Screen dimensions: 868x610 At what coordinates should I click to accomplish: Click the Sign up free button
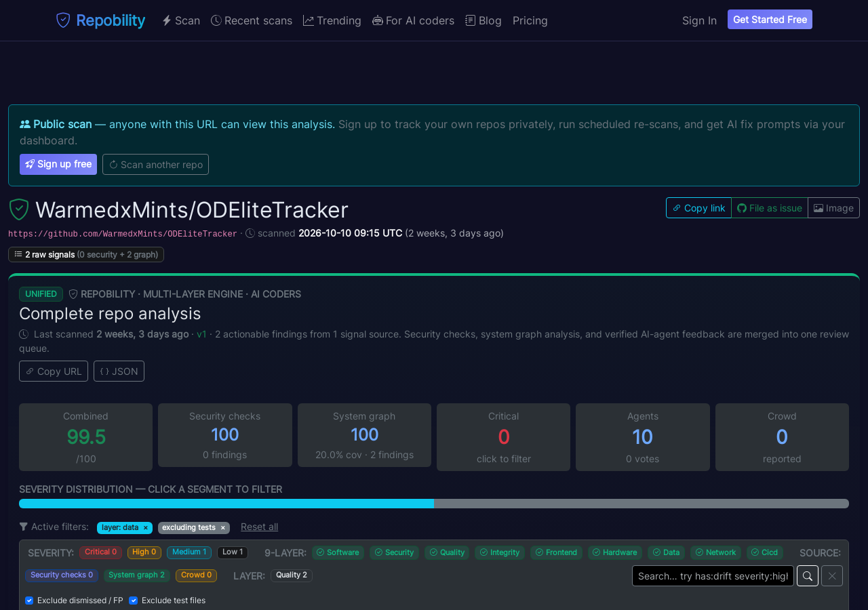click(x=58, y=165)
